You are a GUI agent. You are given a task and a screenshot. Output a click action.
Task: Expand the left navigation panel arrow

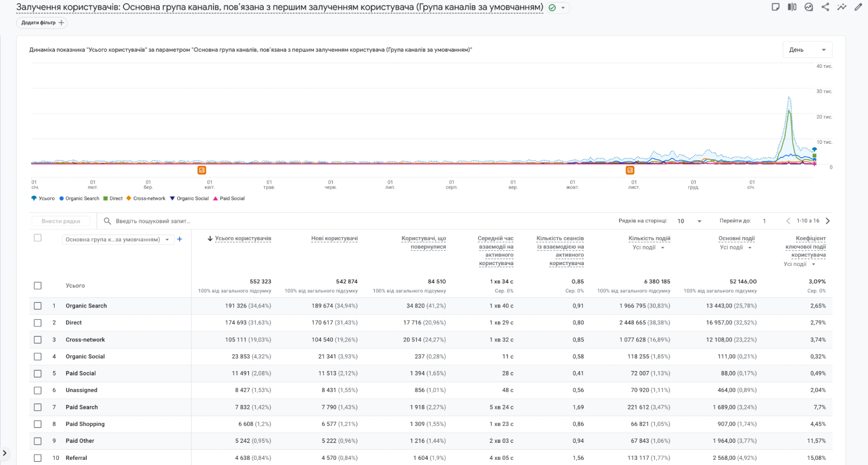click(x=5, y=453)
